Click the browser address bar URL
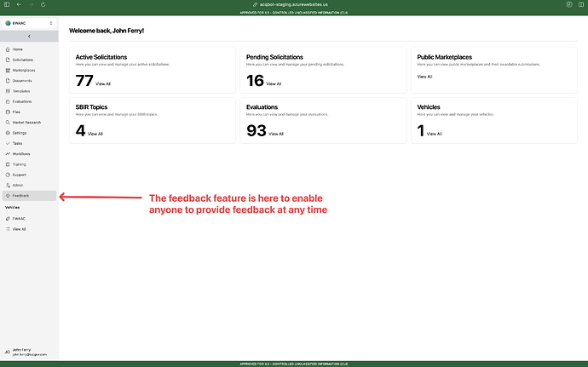Screen dimensions: 588x367 coord(294,4)
